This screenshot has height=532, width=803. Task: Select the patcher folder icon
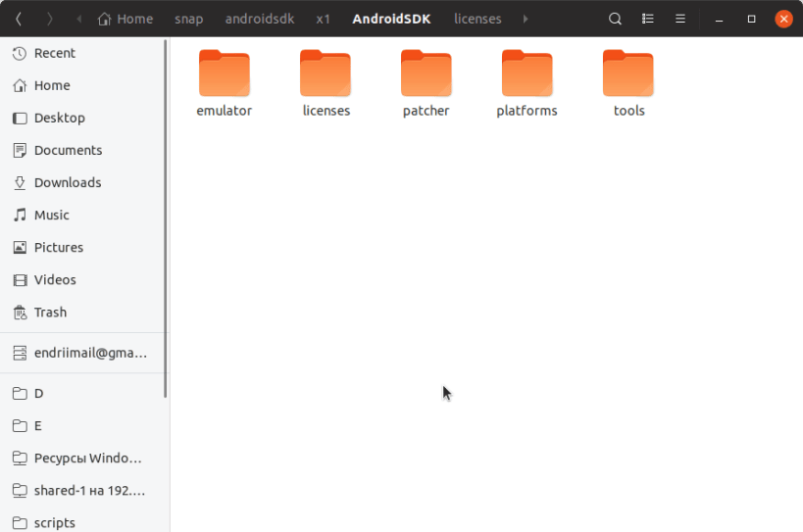(x=427, y=73)
